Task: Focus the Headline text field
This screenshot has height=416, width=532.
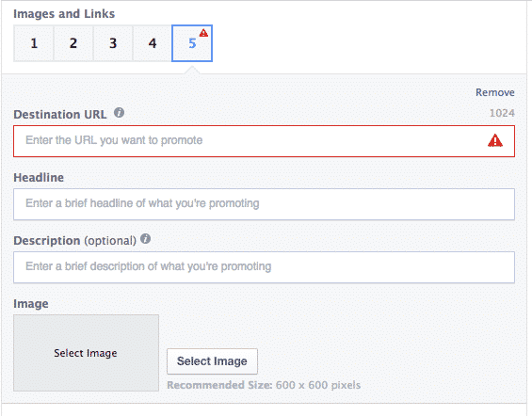Action: point(264,204)
